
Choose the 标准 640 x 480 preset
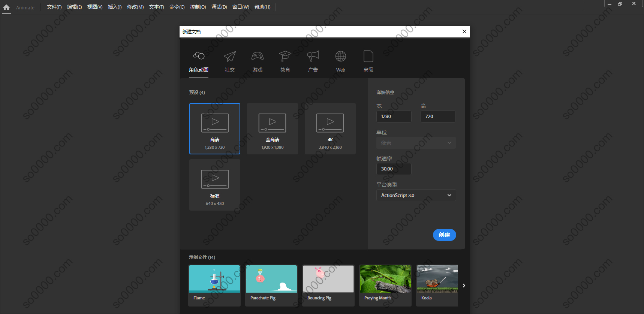[x=215, y=185]
